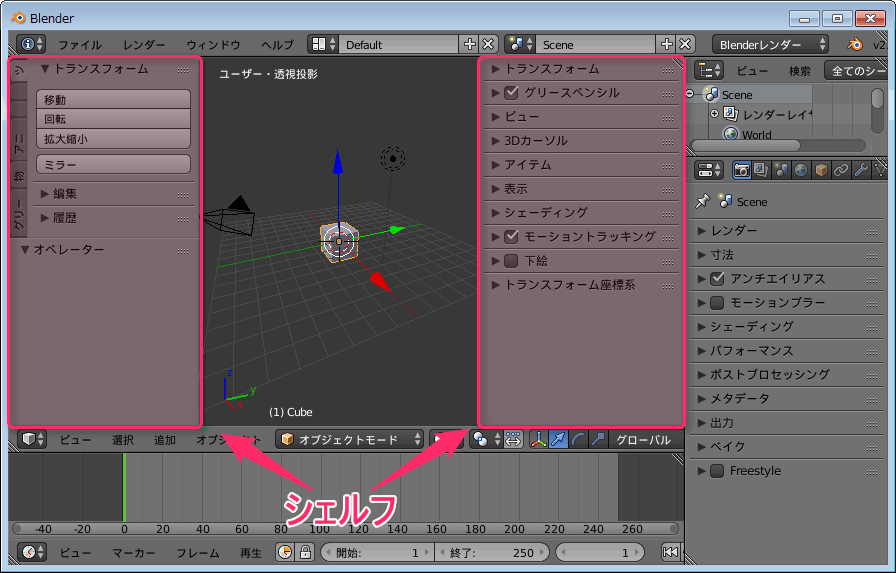
Task: Add a new screen layout
Action: (470, 44)
